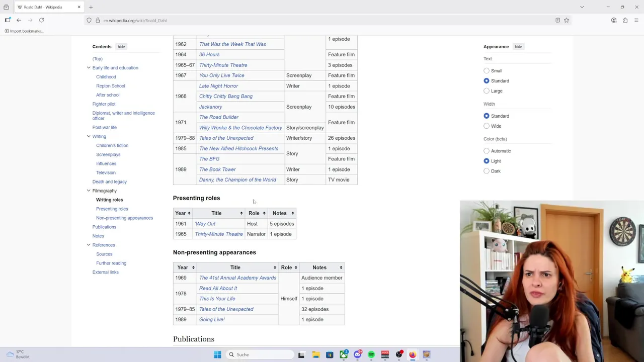
Task: Open Voicemeeter from the taskbar
Action: click(x=385, y=354)
